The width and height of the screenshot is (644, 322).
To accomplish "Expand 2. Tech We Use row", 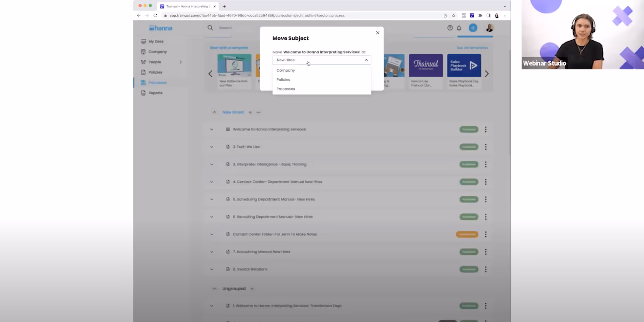I will click(212, 147).
